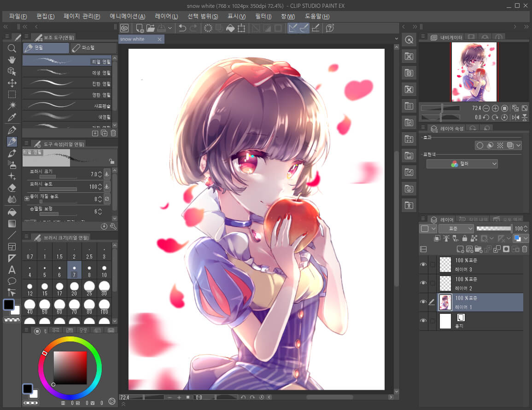The width and height of the screenshot is (532, 410).
Task: Select the Eyedropper tool
Action: (12, 118)
